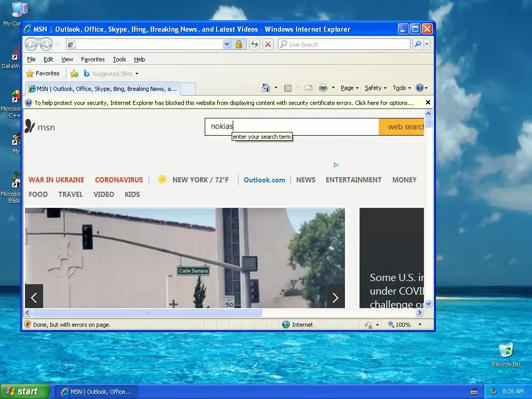Click the Back navigation arrow button
Image resolution: width=532 pixels, height=399 pixels.
pyautogui.click(x=31, y=45)
